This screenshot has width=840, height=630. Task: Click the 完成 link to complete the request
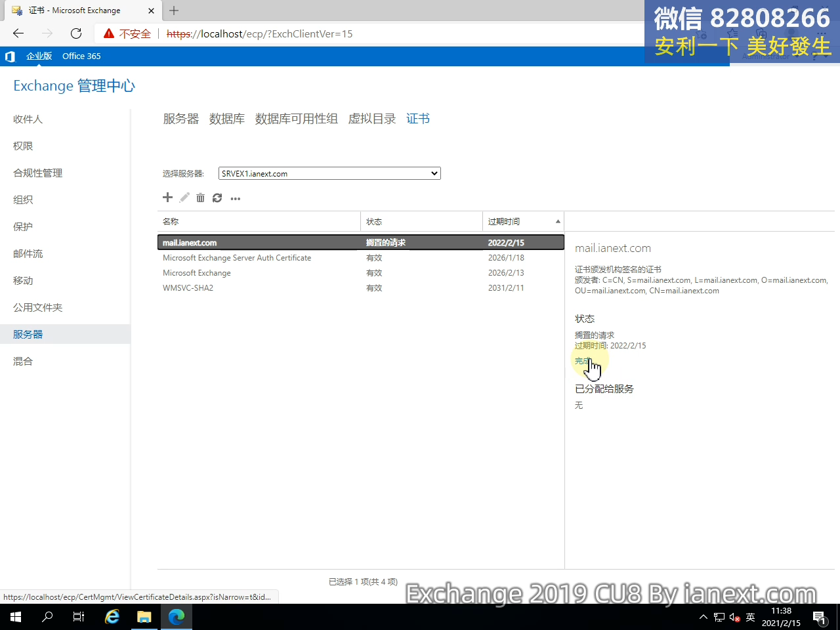click(582, 361)
